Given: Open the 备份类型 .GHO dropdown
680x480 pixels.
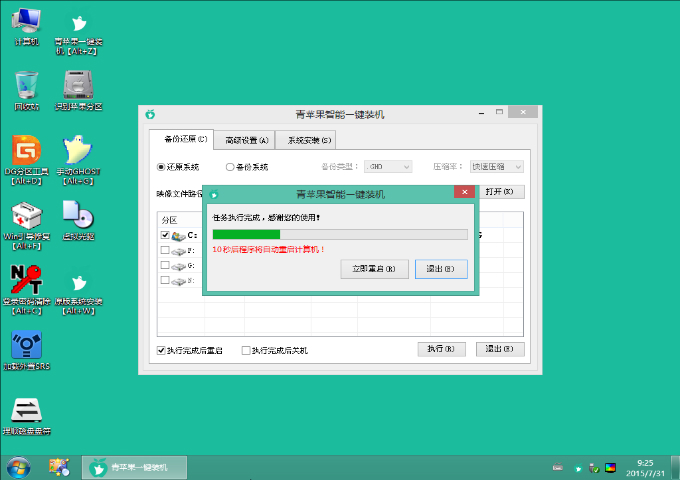Looking at the screenshot, I should point(388,167).
